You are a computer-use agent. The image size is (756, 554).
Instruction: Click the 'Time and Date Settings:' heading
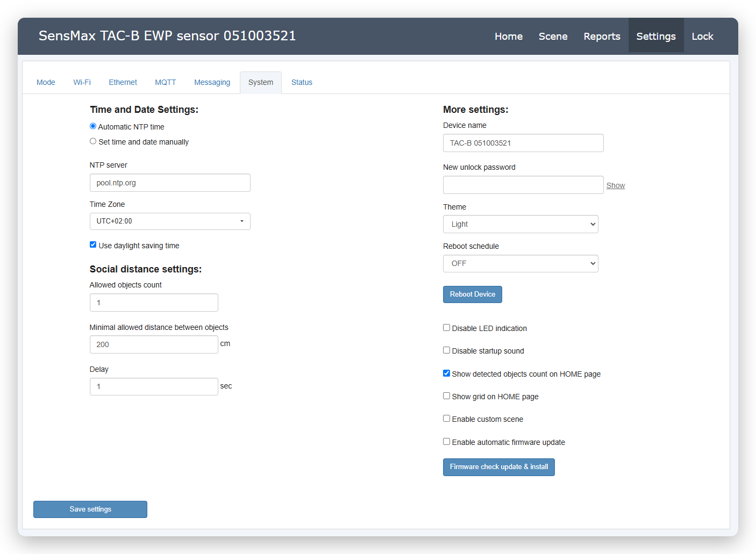click(144, 110)
